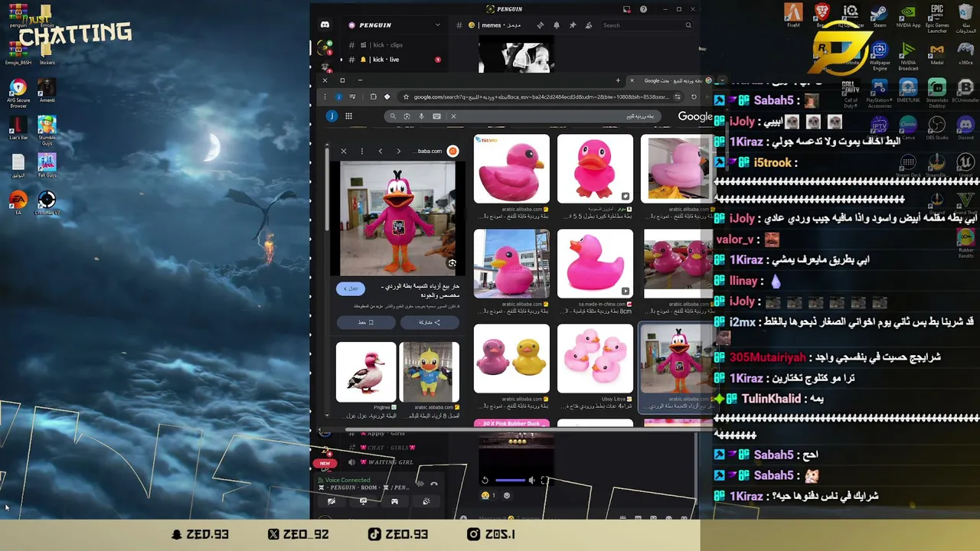Click the browser address bar URL
The width and height of the screenshot is (980, 551).
[541, 97]
